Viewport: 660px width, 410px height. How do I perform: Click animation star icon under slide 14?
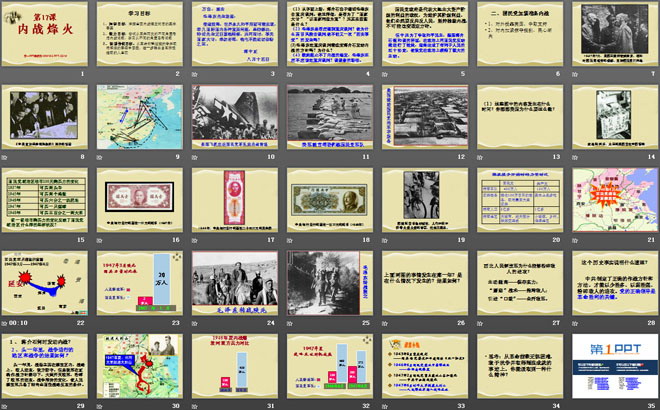[575, 157]
